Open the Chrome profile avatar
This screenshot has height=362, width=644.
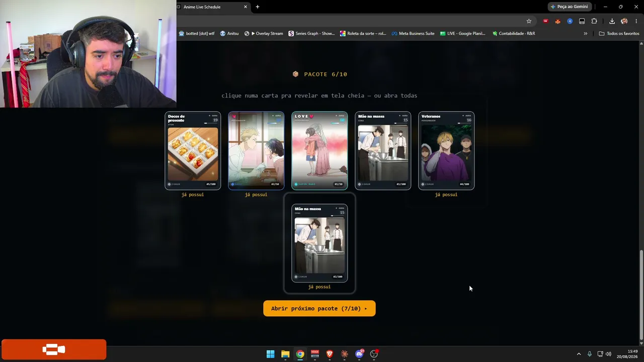(x=624, y=21)
